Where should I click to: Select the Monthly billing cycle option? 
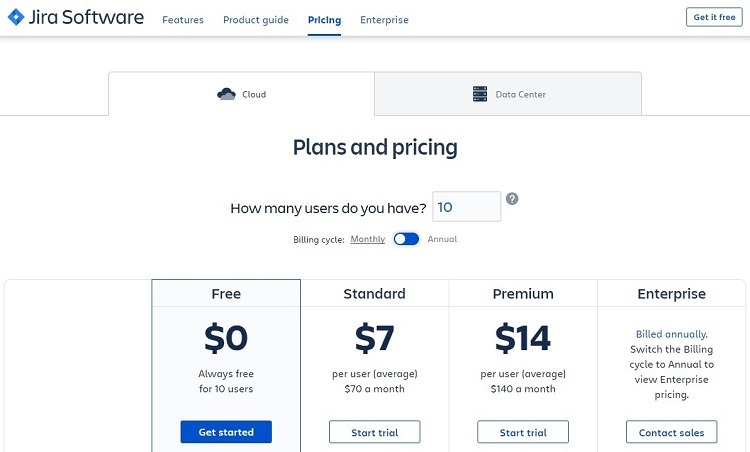tap(367, 239)
